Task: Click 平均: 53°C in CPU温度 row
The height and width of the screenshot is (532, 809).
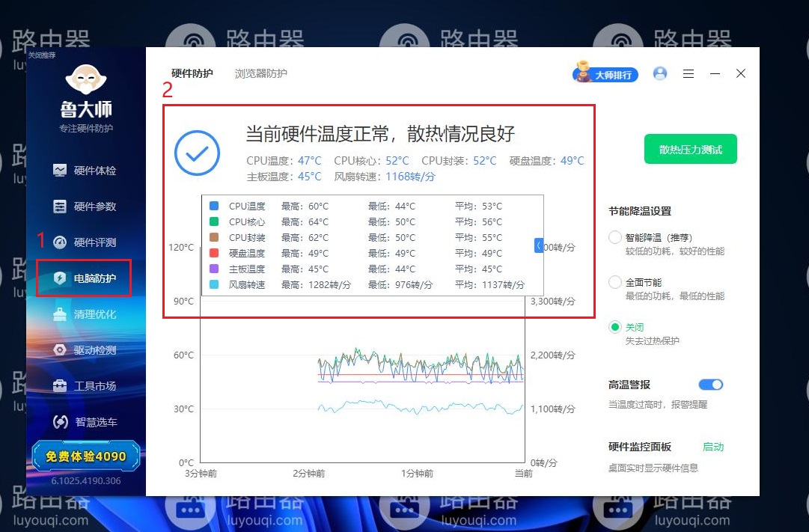Action: click(478, 206)
